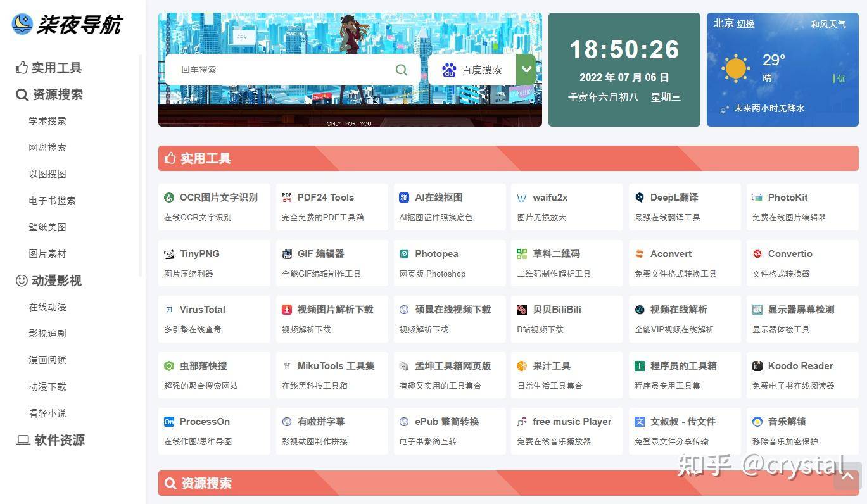The image size is (867, 504).
Task: Click the sun weather icon
Action: pos(735,68)
